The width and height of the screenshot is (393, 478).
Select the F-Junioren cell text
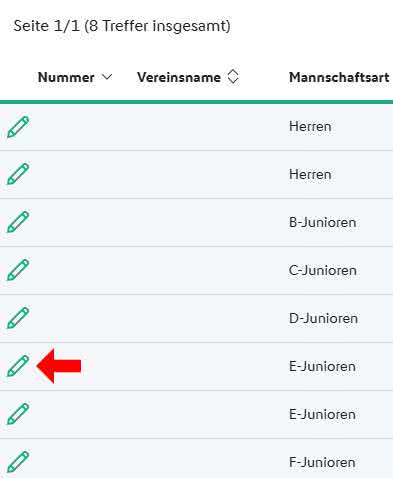point(322,462)
